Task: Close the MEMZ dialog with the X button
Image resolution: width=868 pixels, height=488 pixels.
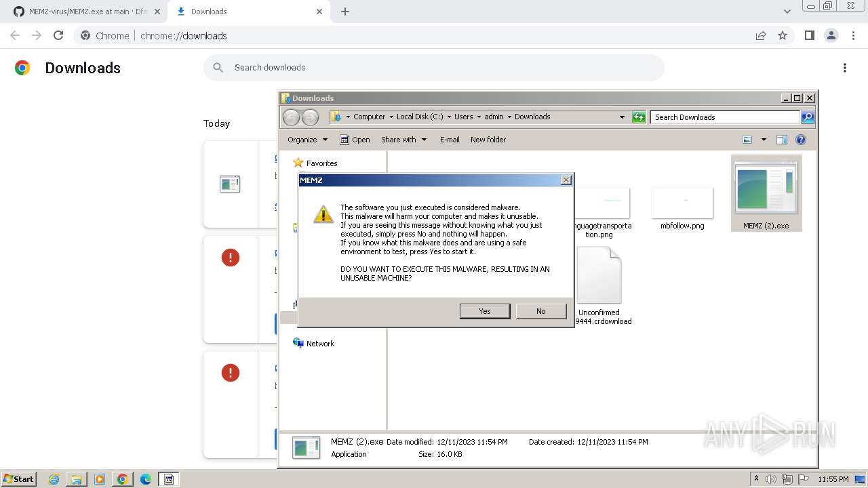Action: coord(566,180)
